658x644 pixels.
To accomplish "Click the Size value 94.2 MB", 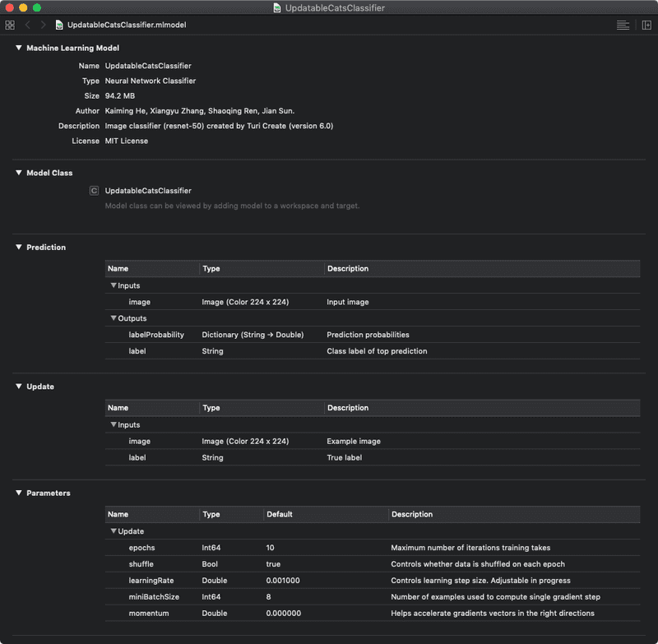I will tap(120, 96).
